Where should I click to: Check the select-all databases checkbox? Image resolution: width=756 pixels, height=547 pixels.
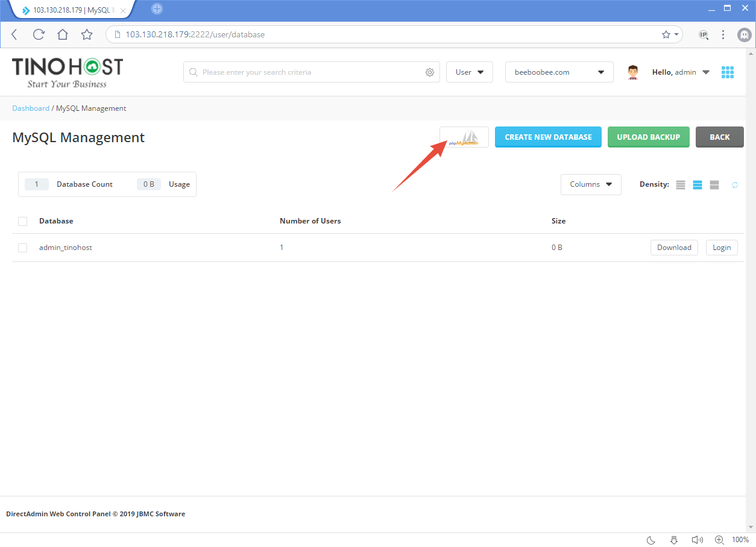(22, 221)
